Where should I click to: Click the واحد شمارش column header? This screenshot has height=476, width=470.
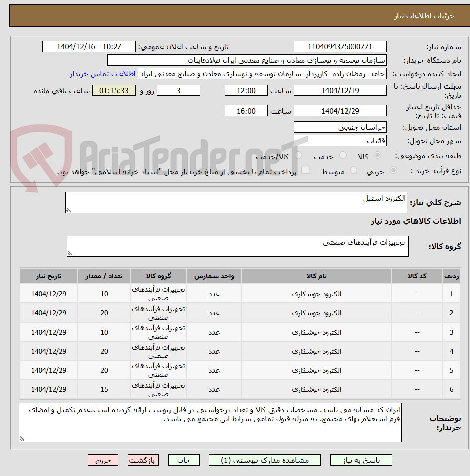[x=214, y=276]
